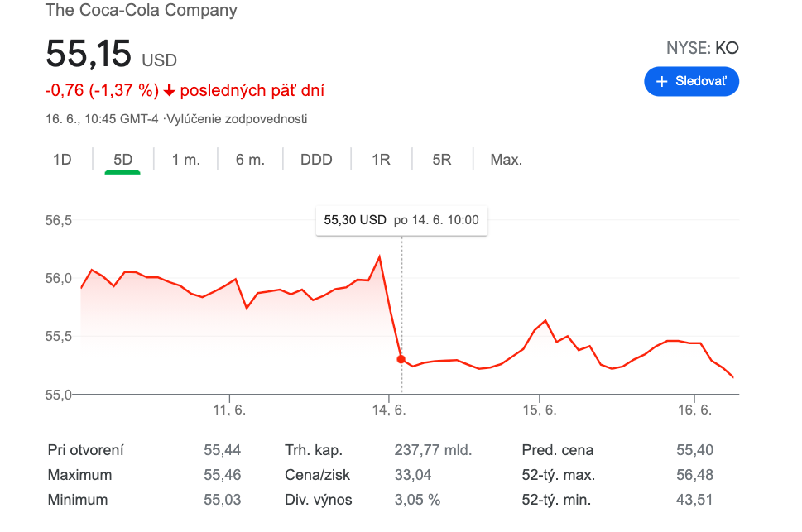
Task: Click the red data point on chart
Action: click(x=401, y=359)
